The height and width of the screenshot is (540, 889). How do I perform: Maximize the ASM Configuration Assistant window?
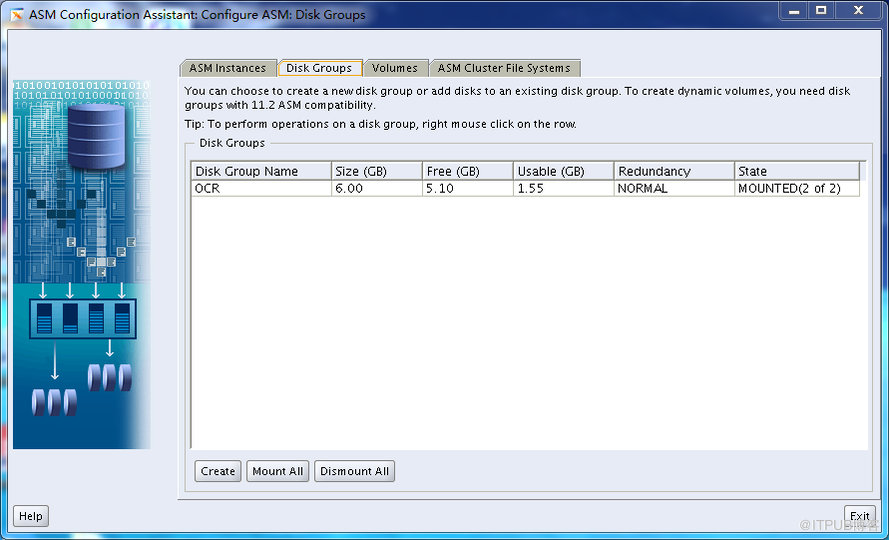coord(821,10)
